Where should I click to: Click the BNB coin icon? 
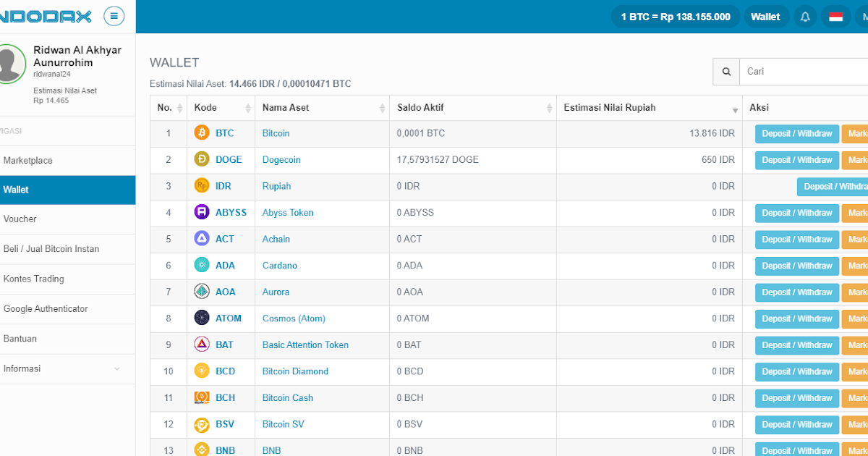[202, 450]
